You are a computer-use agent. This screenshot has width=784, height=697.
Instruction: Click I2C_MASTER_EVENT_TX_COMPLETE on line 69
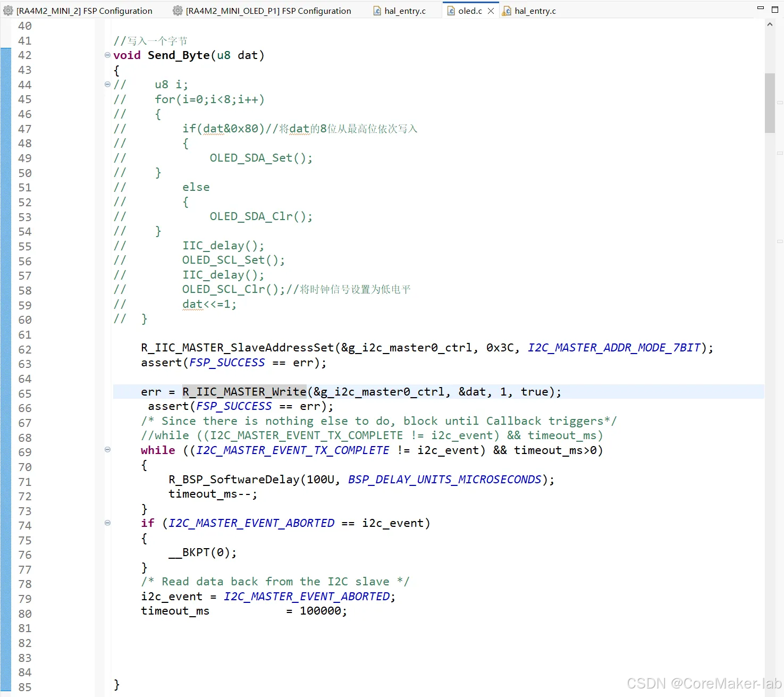[x=293, y=450]
